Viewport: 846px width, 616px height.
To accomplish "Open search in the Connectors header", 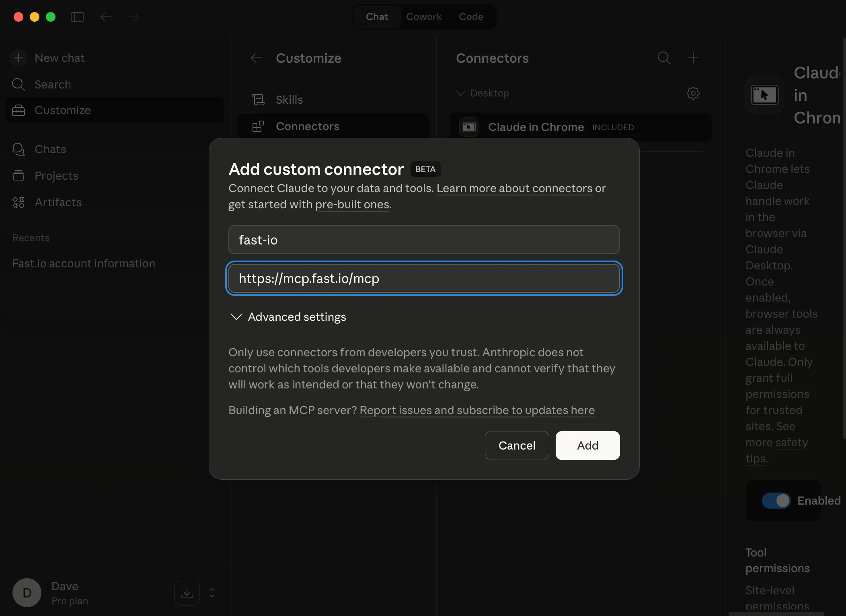I will click(x=664, y=58).
